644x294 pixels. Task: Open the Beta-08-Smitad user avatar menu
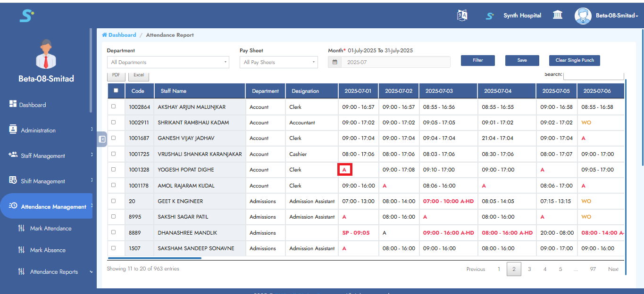[x=583, y=16]
